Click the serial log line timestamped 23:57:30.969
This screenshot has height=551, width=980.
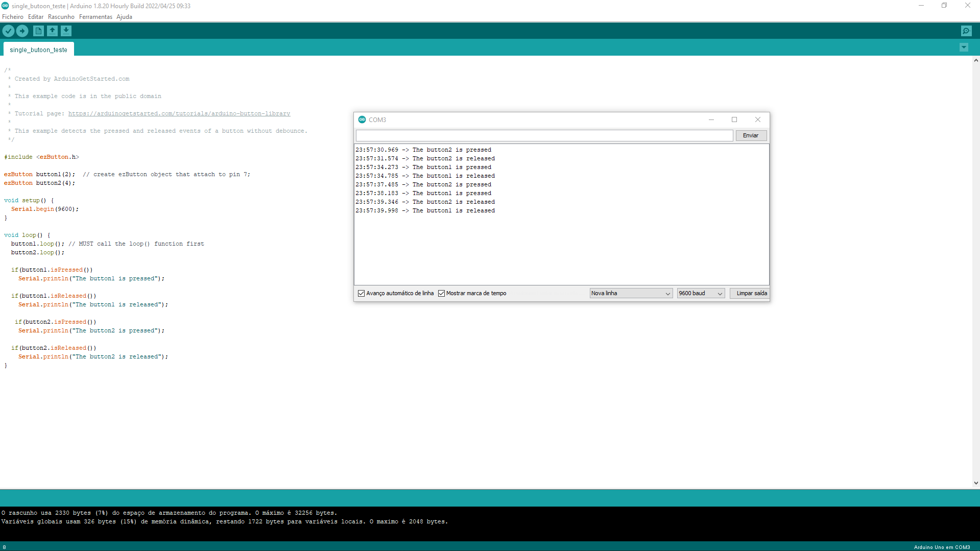pyautogui.click(x=423, y=150)
